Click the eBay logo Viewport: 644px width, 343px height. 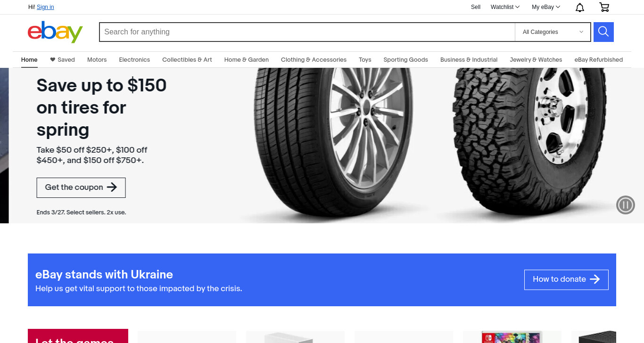tap(55, 32)
